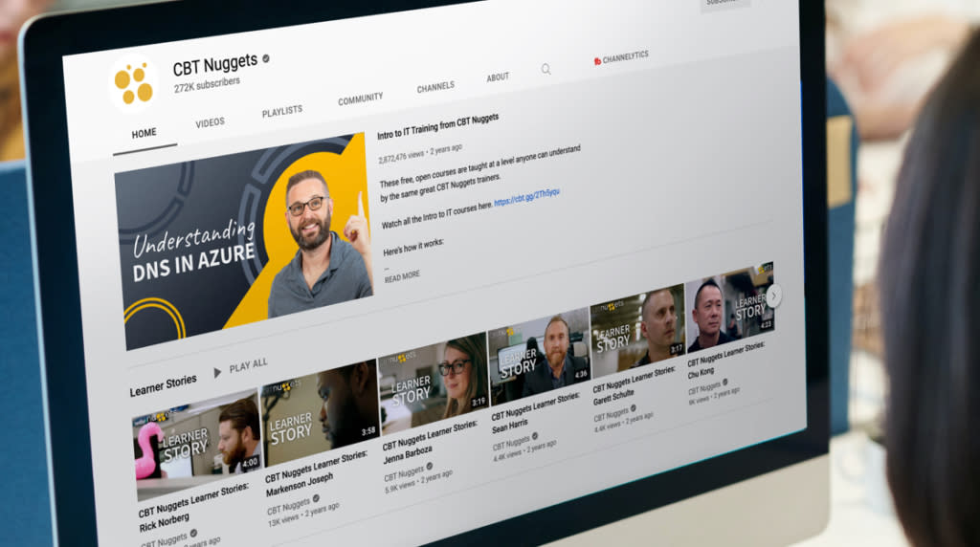
Task: Click the search magnifier icon in channel tabs
Action: [546, 69]
